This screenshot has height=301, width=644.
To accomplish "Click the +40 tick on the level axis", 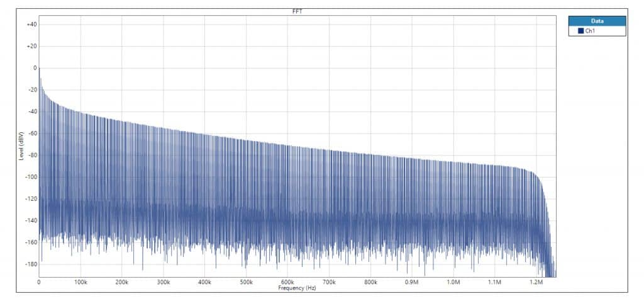I will tap(31, 25).
